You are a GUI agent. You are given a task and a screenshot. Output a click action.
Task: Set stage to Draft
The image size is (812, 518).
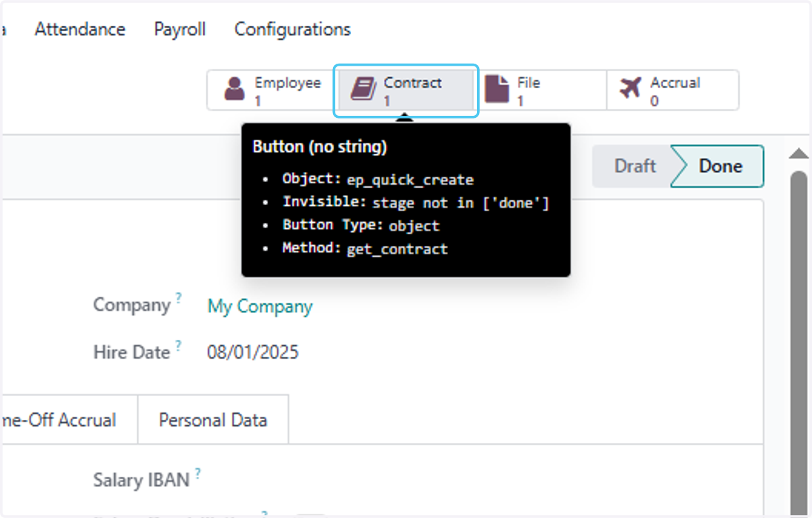click(x=632, y=166)
